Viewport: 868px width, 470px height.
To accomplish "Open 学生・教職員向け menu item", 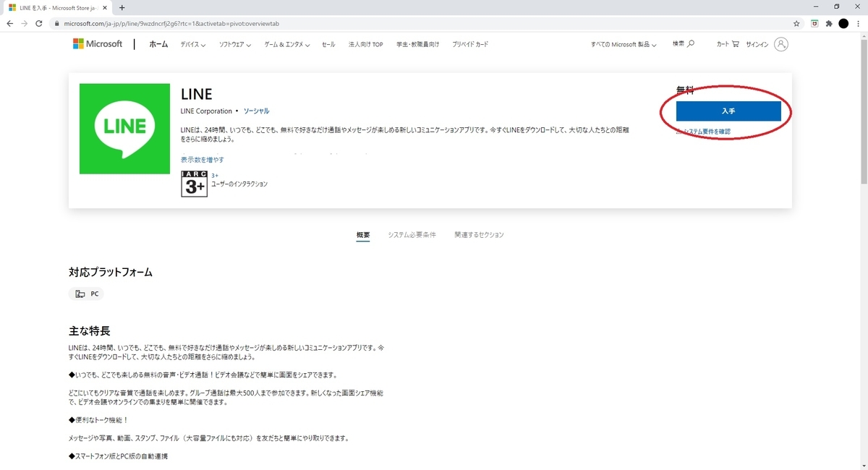I will (417, 44).
